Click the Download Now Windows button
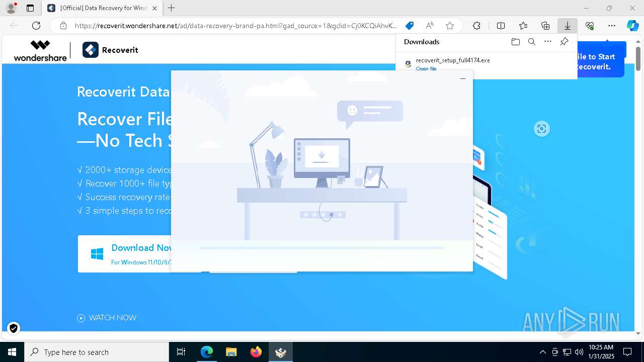Screen dimensions: 644x362 (x=125, y=254)
